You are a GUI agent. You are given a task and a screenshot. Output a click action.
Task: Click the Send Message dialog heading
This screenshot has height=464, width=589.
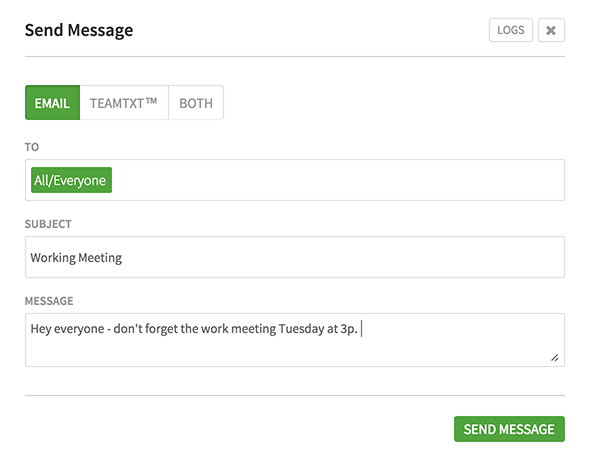(79, 30)
